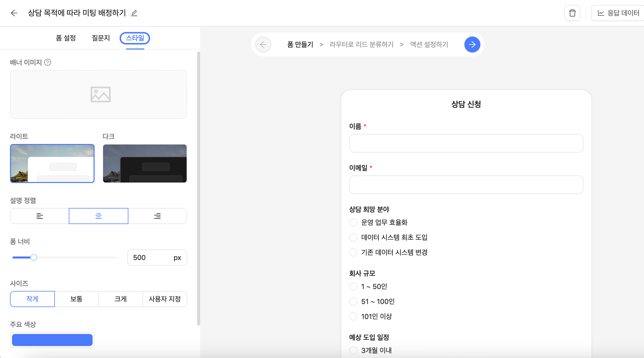644x358 pixels.
Task: Select the 3개월 이내 radio option
Action: (353, 350)
